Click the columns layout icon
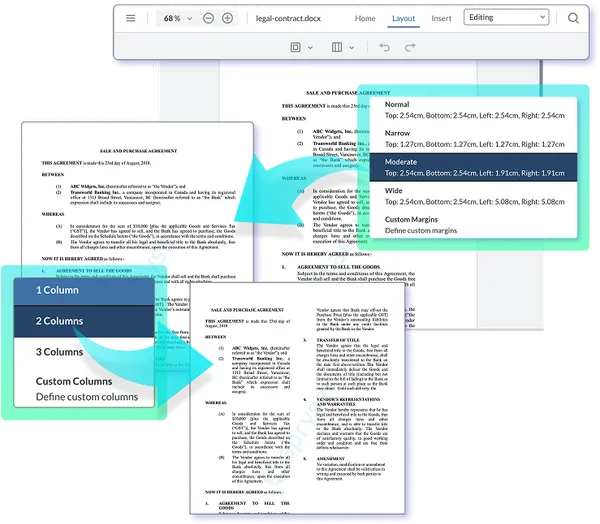Viewport: 600px width, 524px height. (337, 47)
